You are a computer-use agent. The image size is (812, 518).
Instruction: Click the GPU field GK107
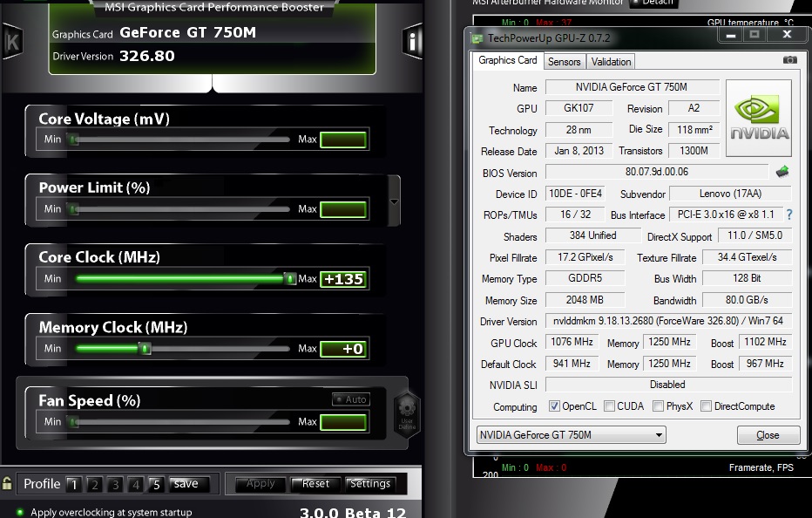pyautogui.click(x=579, y=108)
